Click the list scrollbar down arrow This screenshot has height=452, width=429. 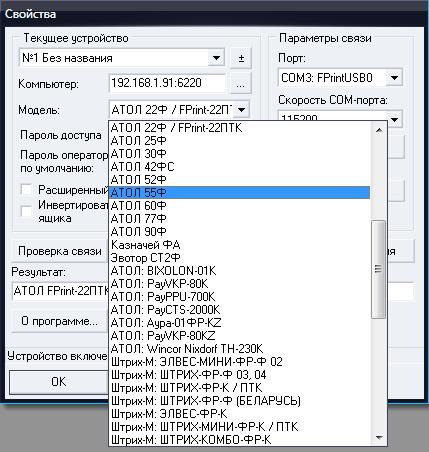[x=379, y=437]
